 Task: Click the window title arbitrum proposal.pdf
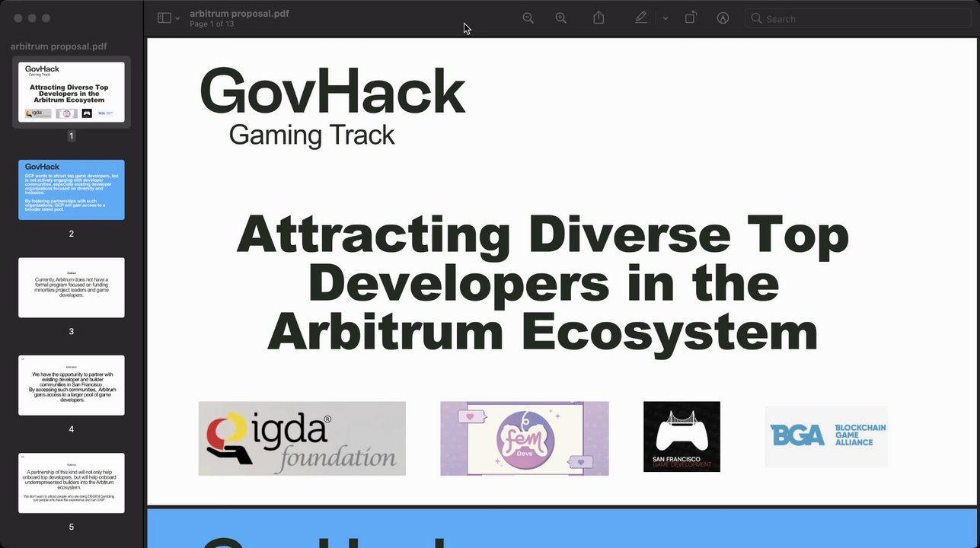pos(239,13)
